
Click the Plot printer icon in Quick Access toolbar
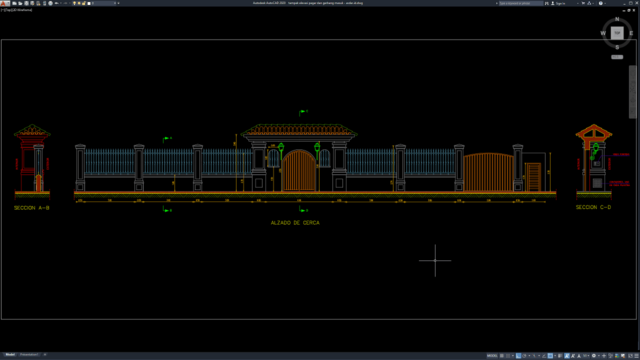[x=51, y=3]
